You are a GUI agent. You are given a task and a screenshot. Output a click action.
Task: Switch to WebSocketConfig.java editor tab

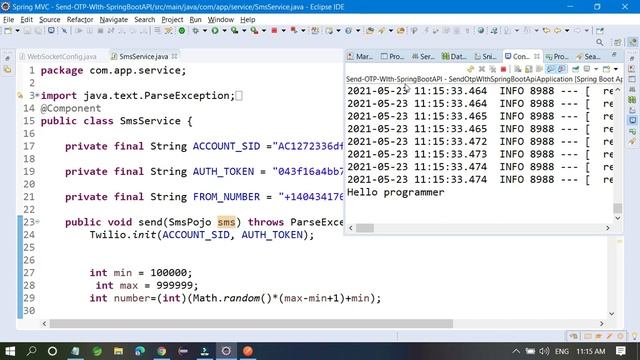pyautogui.click(x=58, y=56)
